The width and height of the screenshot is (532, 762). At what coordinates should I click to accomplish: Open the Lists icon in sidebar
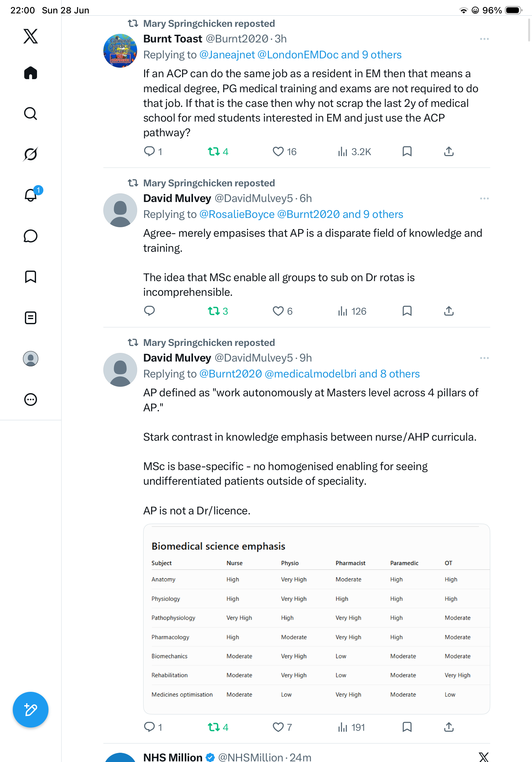[x=31, y=317]
